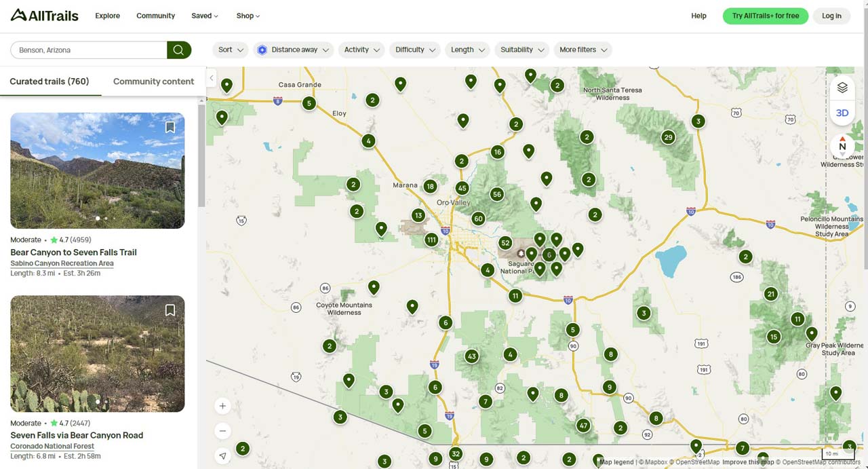Open the Suitability filter dropdown
This screenshot has height=469, width=868.
click(x=522, y=50)
